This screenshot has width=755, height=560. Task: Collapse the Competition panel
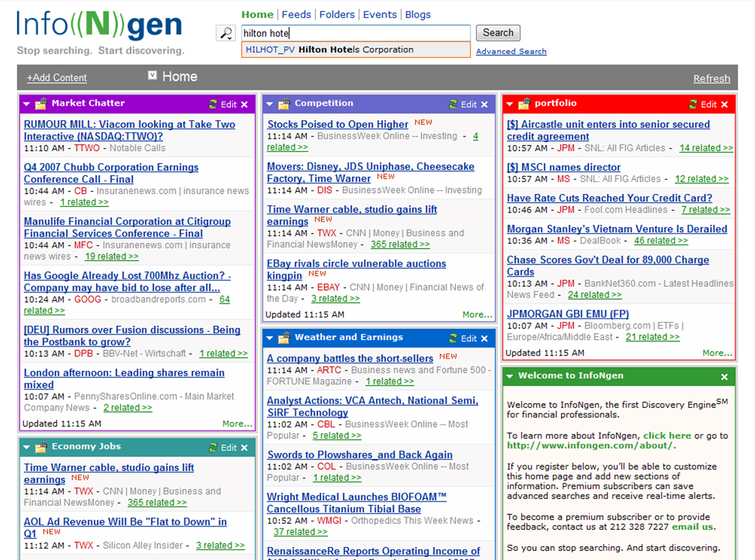click(x=270, y=104)
